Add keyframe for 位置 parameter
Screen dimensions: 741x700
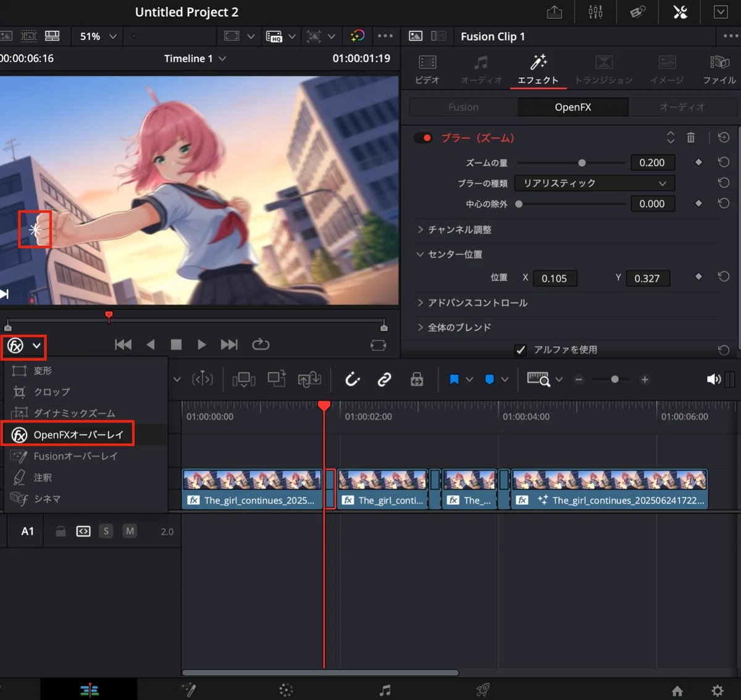[698, 277]
